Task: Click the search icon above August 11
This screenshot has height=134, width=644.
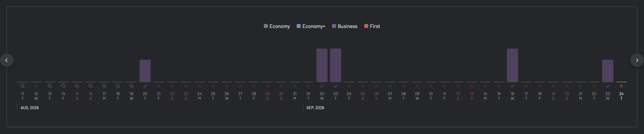Action: [x=23, y=86]
